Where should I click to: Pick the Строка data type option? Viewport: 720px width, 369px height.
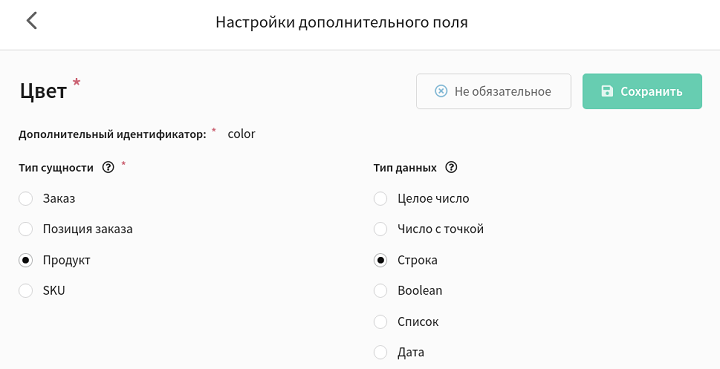point(380,260)
